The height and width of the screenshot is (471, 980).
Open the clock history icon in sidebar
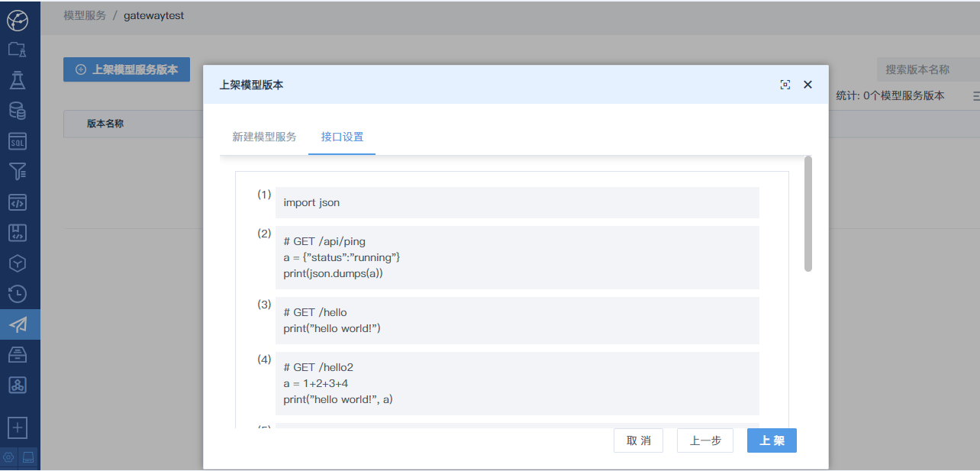tap(17, 294)
